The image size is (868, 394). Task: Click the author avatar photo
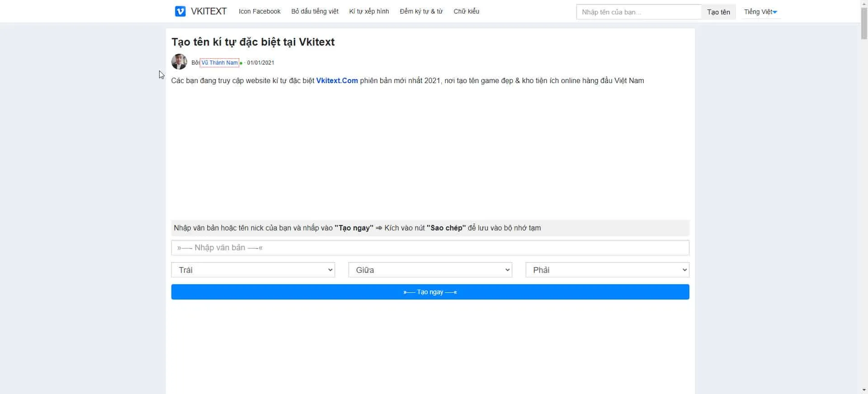(179, 62)
